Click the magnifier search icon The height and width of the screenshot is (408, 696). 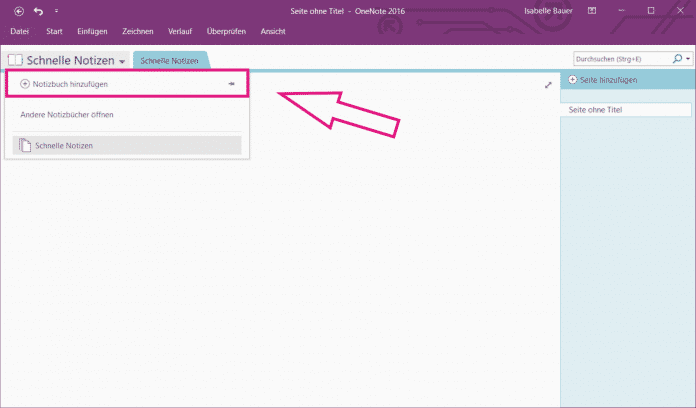point(677,59)
